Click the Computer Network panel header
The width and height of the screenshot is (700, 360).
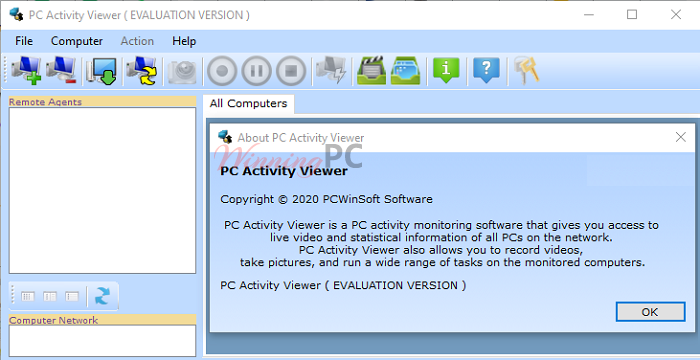pos(102,320)
